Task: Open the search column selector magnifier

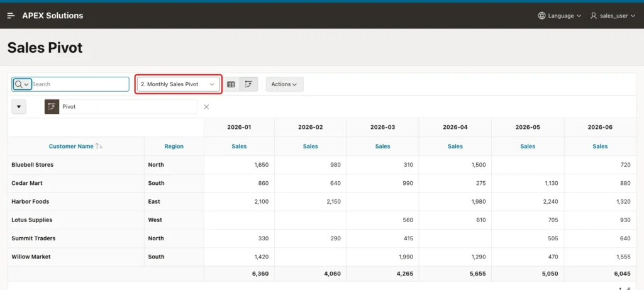Action: tap(22, 84)
